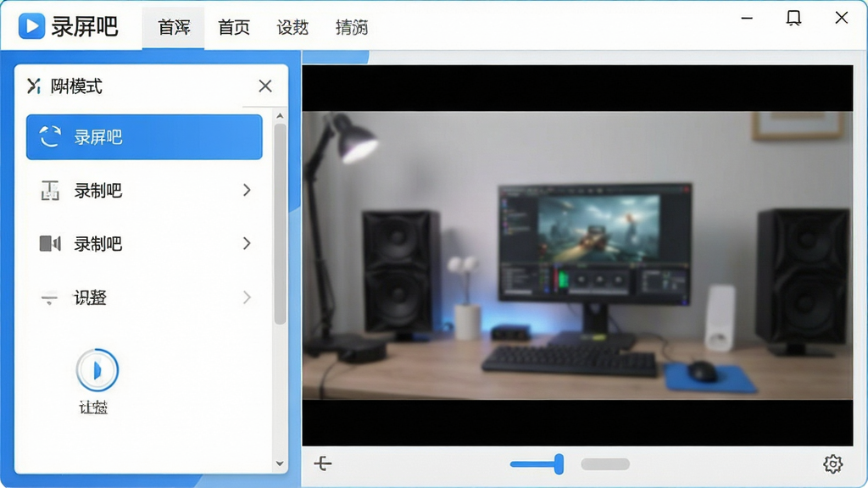Click the screen region icon beside first 录制吧
This screenshot has height=488, width=868.
tap(50, 191)
